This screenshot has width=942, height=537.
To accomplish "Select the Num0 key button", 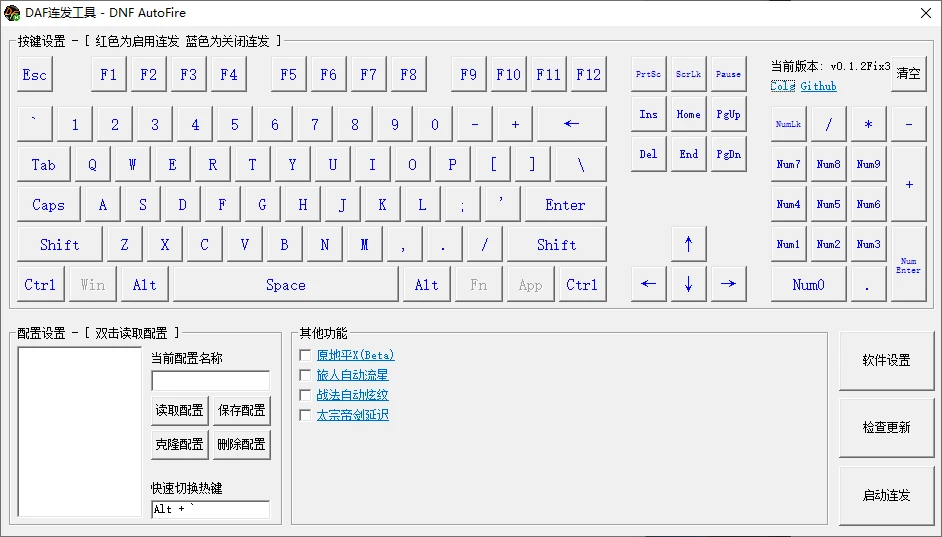I will pos(809,284).
